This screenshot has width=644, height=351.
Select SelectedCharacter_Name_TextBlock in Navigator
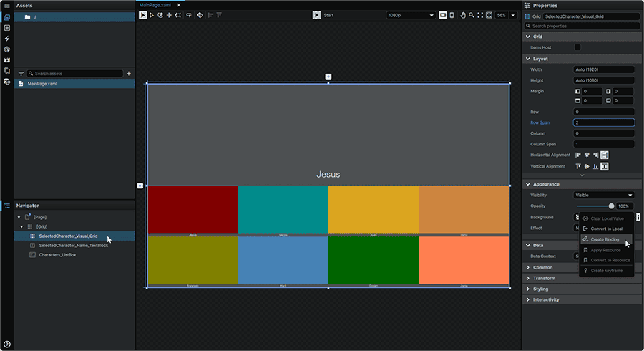pyautogui.click(x=74, y=246)
